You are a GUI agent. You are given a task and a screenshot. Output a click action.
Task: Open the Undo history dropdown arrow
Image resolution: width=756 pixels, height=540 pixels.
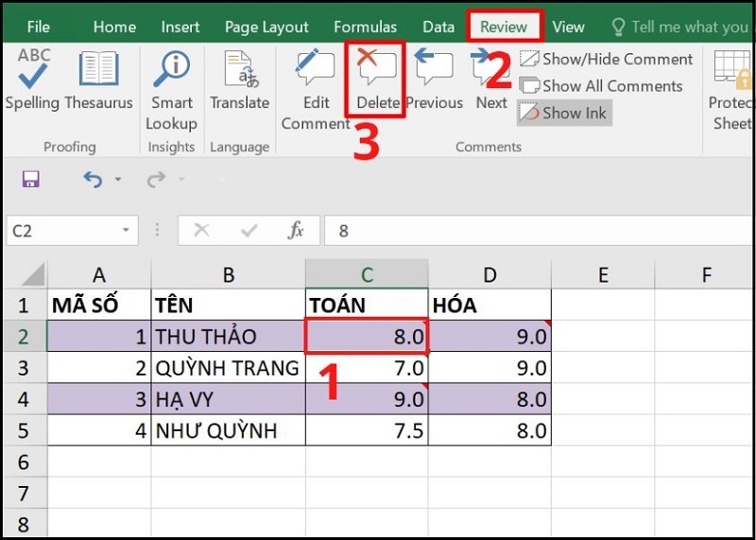[x=118, y=180]
